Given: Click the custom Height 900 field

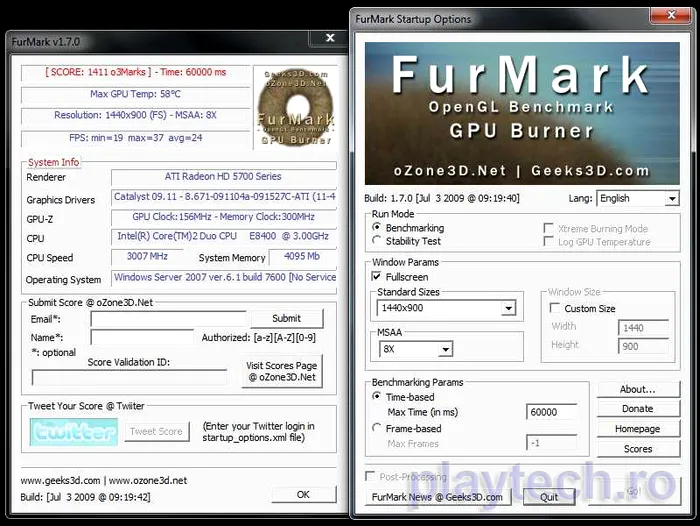Looking at the screenshot, I should 643,346.
